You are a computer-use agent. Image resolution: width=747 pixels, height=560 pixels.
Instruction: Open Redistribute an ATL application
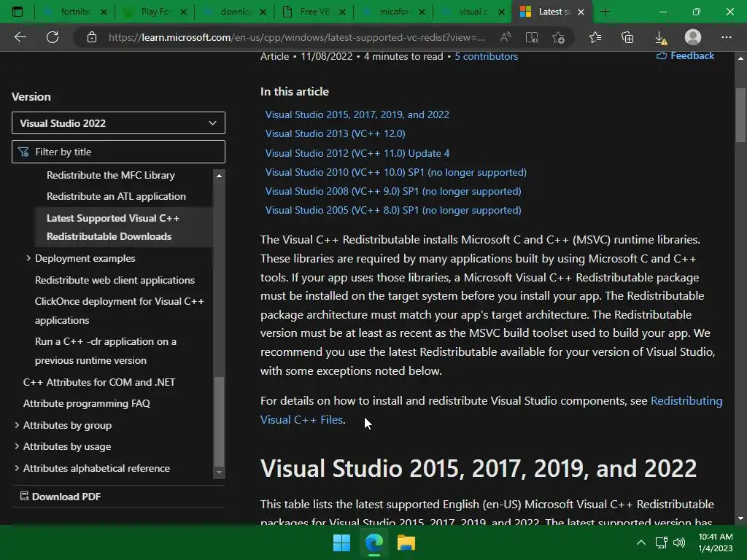coord(116,196)
